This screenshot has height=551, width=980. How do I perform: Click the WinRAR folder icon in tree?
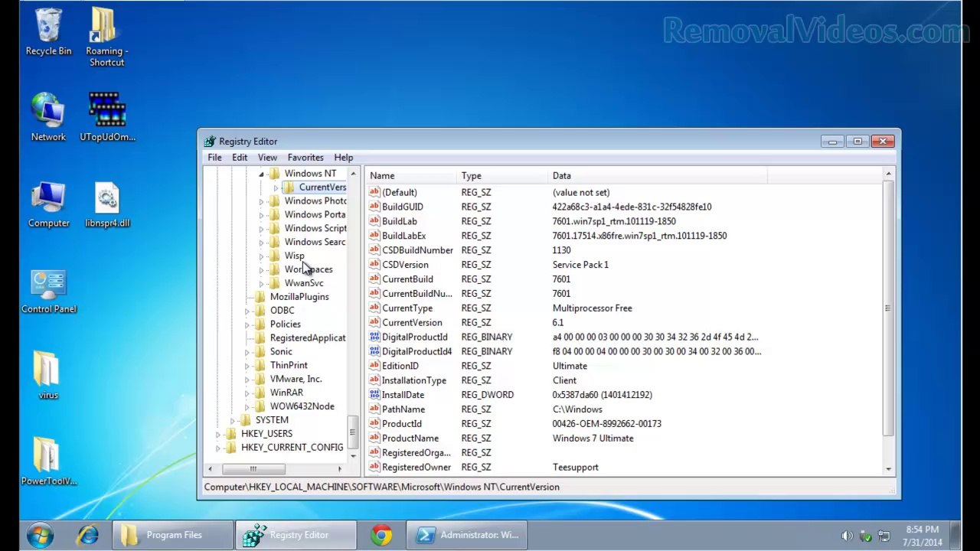click(x=260, y=393)
